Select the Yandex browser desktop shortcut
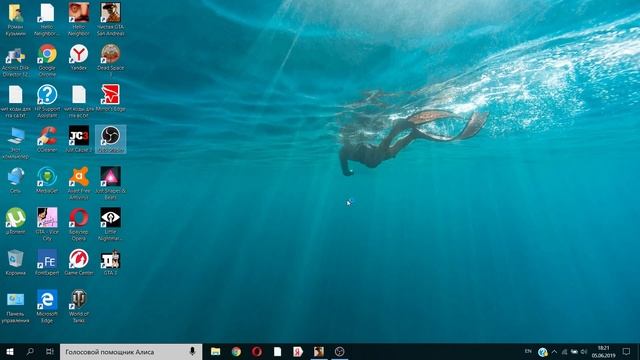Viewport: 640px width, 360px height. point(79,58)
